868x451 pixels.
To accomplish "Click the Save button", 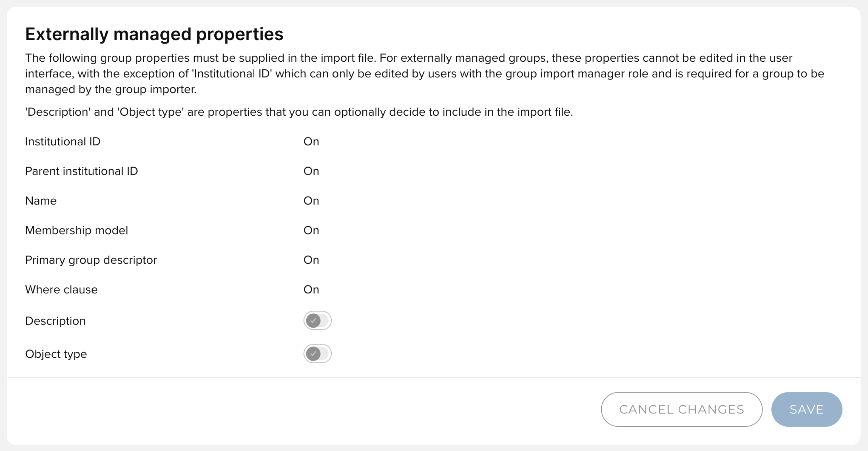I will click(x=806, y=409).
